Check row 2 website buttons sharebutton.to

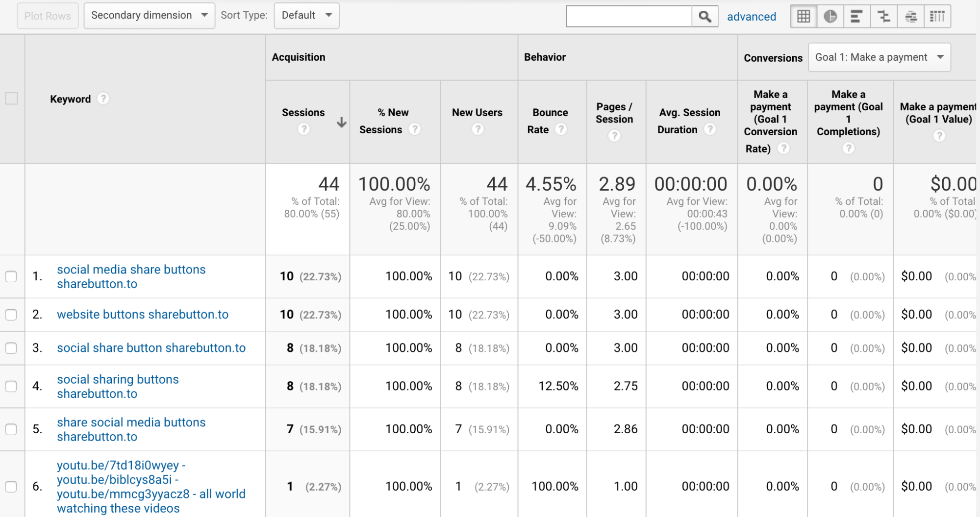[11, 315]
